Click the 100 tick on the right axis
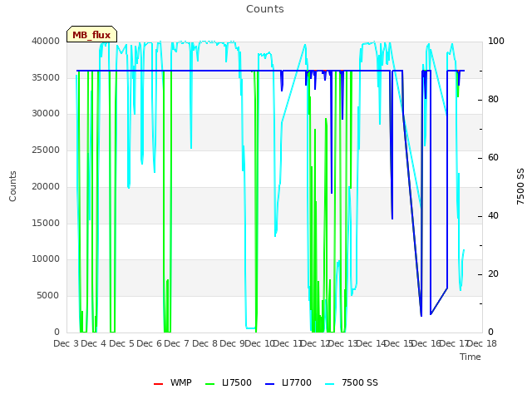Screen dimensions: 532x399 tap(495, 41)
